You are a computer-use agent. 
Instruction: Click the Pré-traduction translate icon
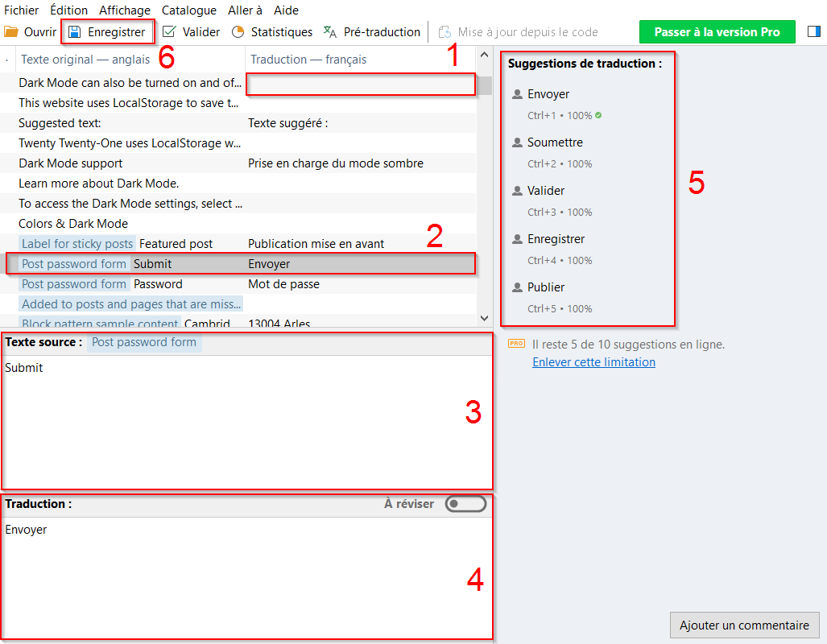[330, 32]
